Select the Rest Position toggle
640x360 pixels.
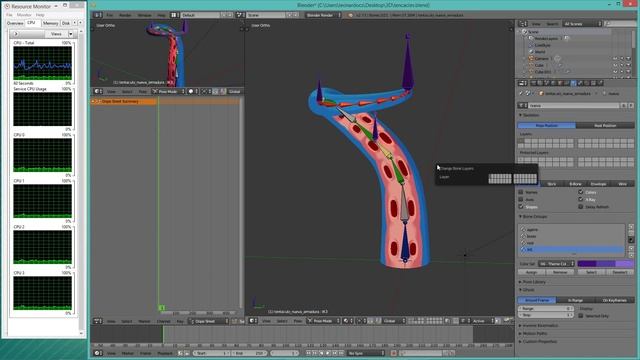coord(605,125)
